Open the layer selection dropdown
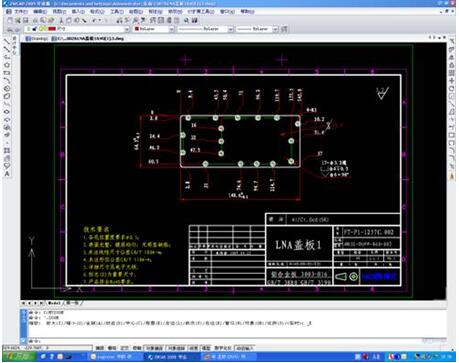 76,29
